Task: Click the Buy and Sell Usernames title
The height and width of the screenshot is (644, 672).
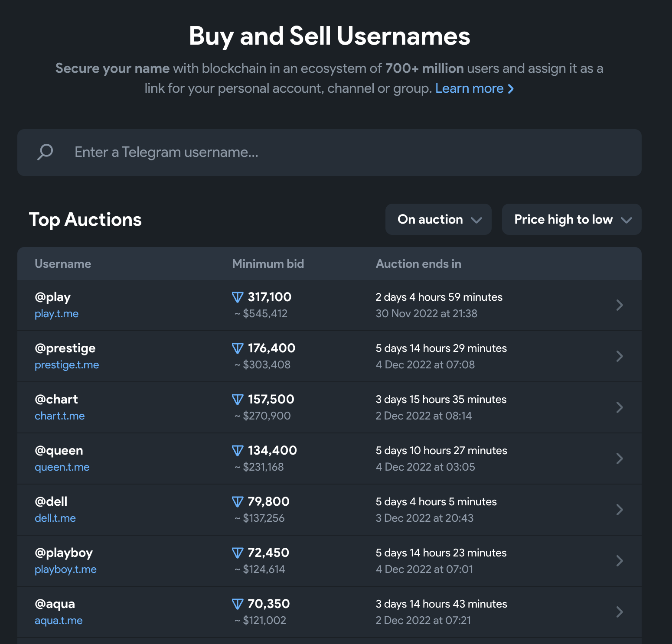Action: 329,36
